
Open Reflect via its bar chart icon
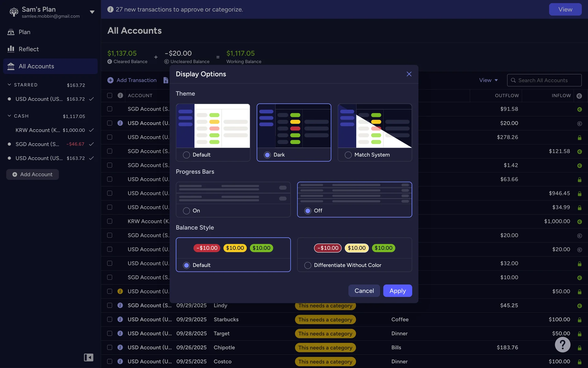(11, 49)
